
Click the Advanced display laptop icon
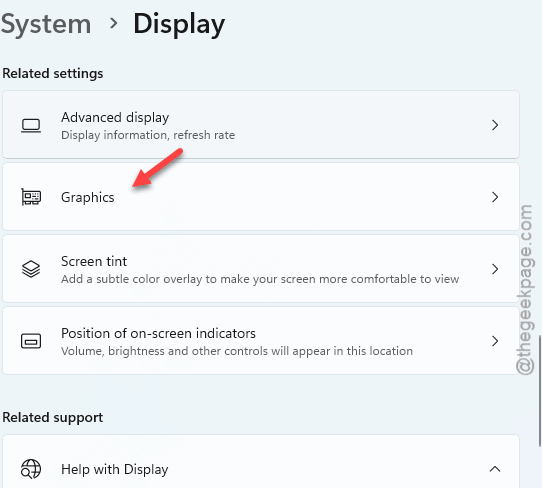point(31,125)
